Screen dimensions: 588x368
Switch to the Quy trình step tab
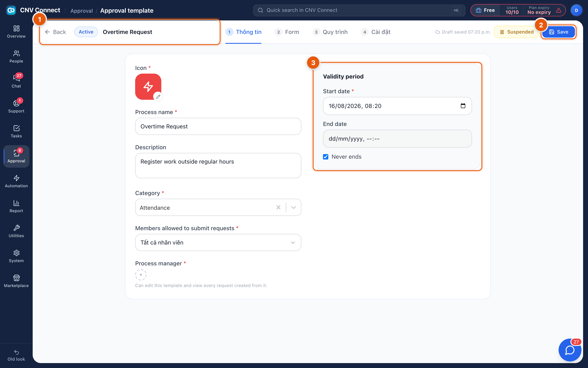(330, 32)
